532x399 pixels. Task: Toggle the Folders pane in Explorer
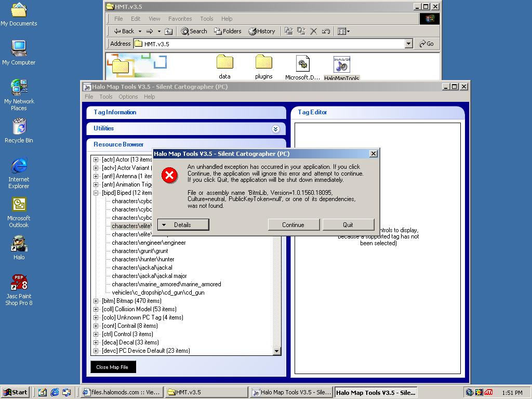coord(228,31)
